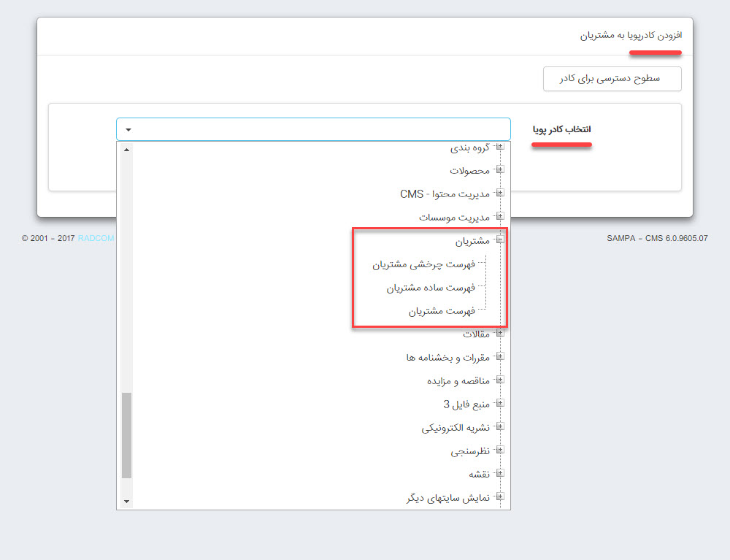Open سطوح دسترسی برای کادر button

(612, 78)
